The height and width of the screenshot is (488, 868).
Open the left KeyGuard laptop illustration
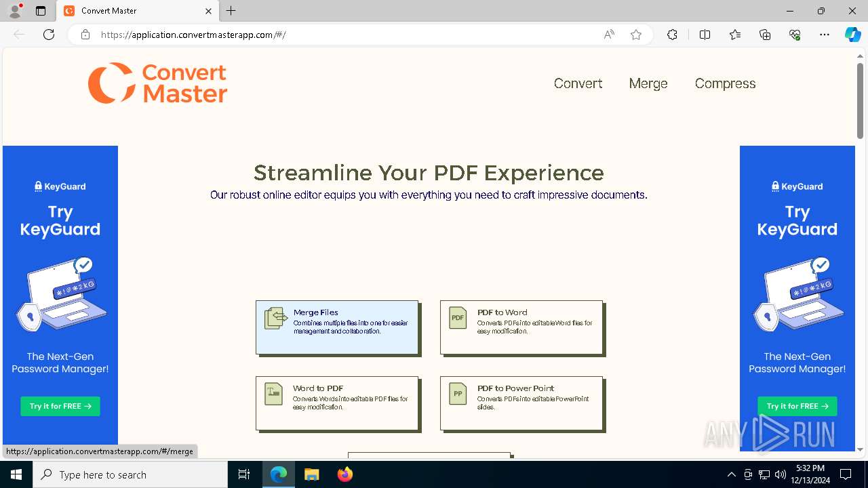pos(60,294)
